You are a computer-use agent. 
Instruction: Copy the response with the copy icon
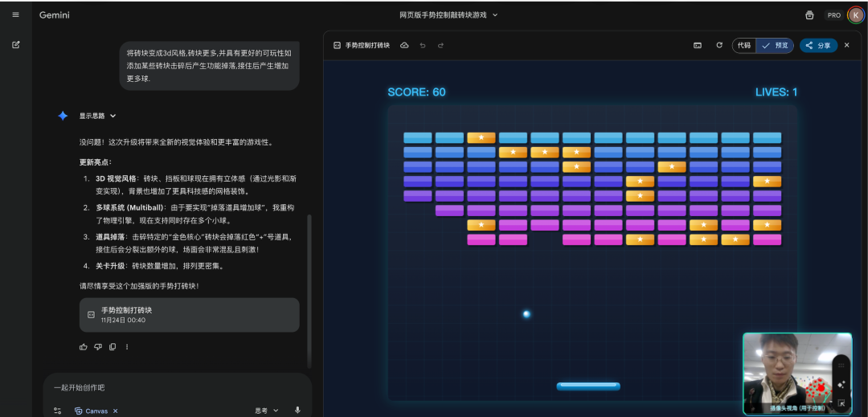point(113,346)
